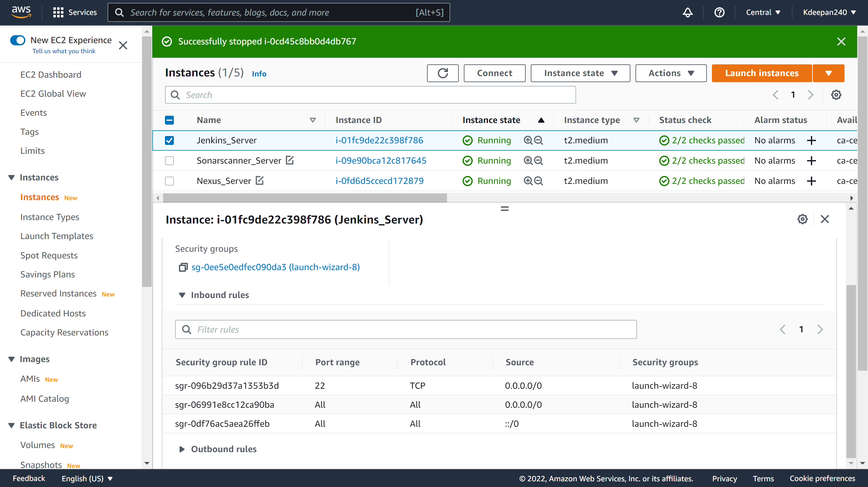Zoom in filter for Jenkins_Server Running state
Image resolution: width=868 pixels, height=487 pixels.
(528, 140)
